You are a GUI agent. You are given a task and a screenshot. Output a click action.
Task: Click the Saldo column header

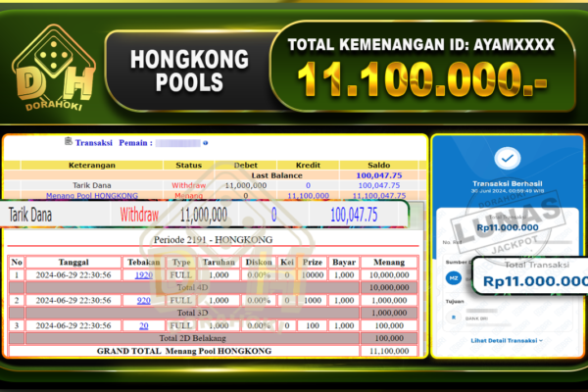pos(378,165)
